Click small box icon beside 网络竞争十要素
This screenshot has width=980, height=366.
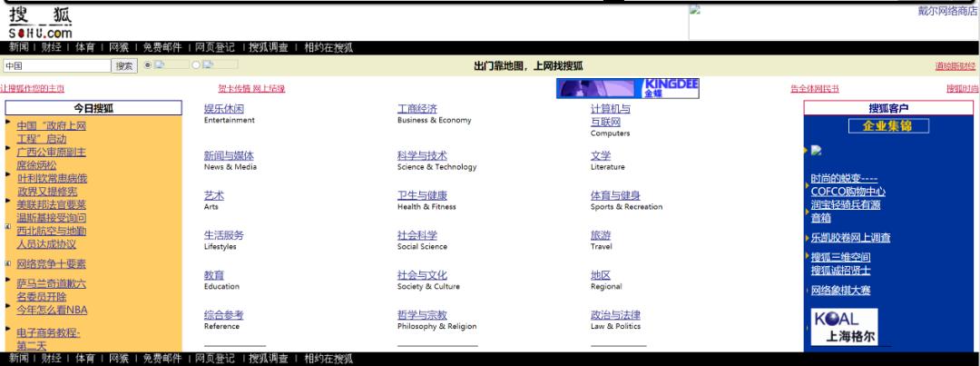coord(7,263)
